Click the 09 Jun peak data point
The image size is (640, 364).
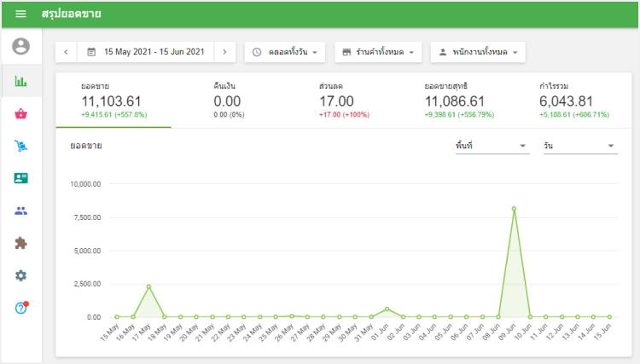[514, 208]
